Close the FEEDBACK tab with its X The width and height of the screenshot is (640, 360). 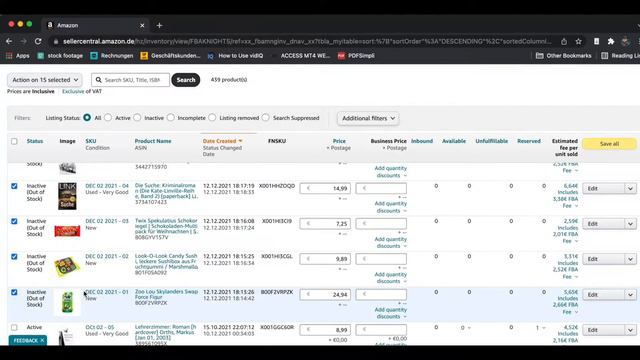pyautogui.click(x=42, y=340)
